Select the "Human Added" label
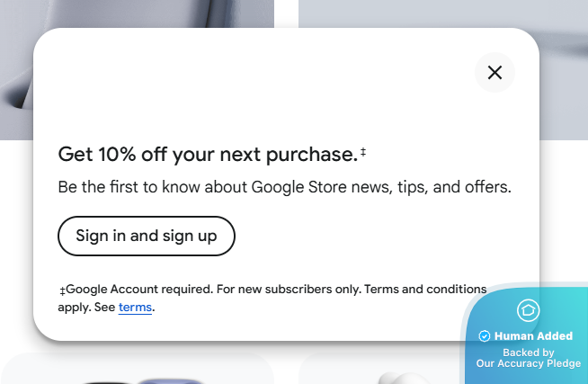Viewport: 588px width, 384px height. click(533, 336)
